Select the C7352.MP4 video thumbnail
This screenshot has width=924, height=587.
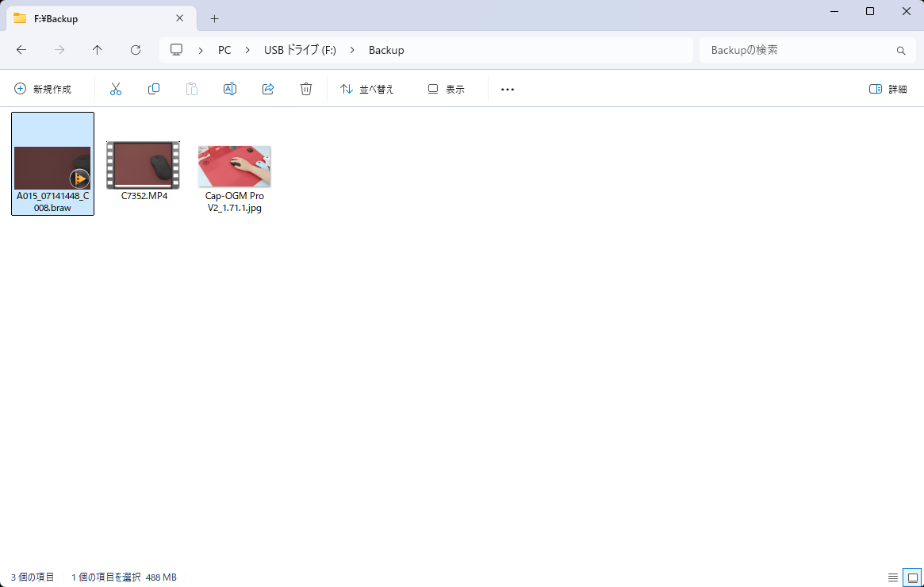coord(144,165)
